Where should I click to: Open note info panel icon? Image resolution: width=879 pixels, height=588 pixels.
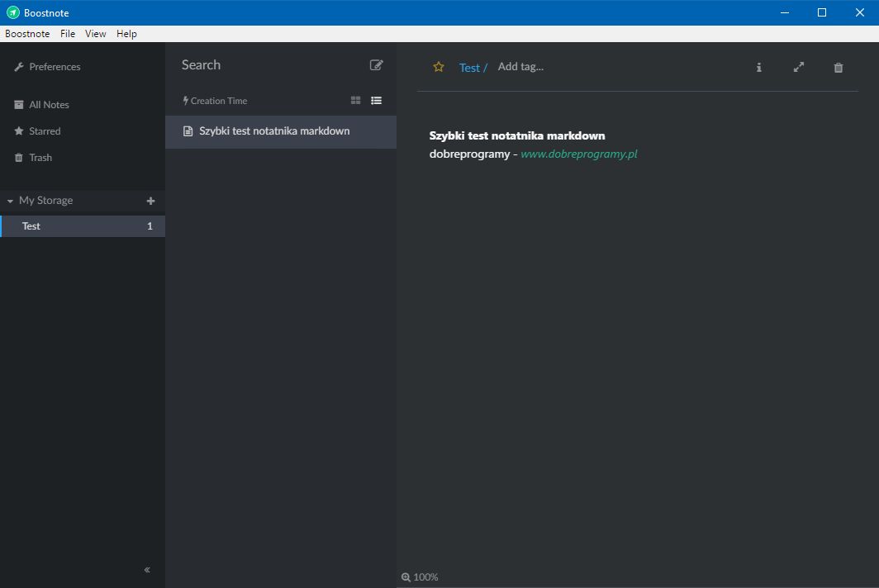(758, 67)
